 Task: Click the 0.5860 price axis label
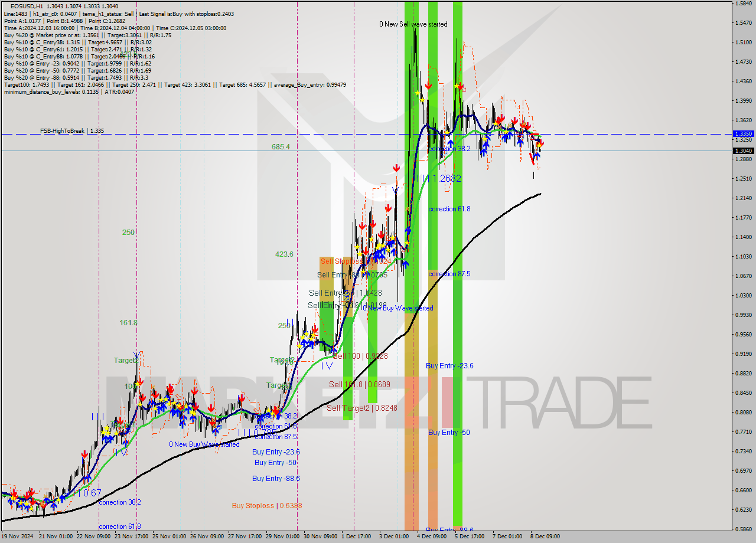(743, 529)
